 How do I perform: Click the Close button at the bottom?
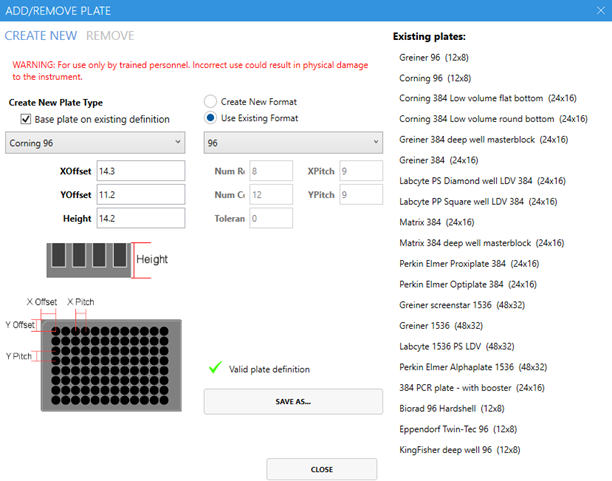(x=321, y=469)
